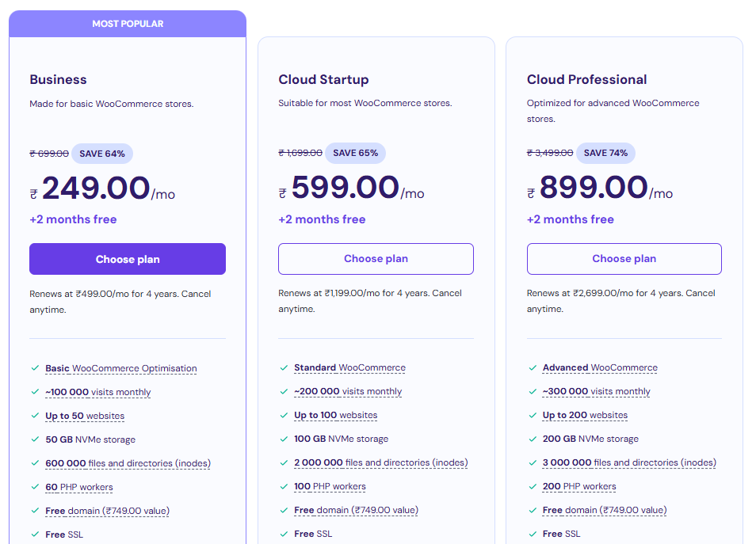The width and height of the screenshot is (756, 544).
Task: Click checkmark beside 3 000 000 files
Action: pyautogui.click(x=533, y=462)
